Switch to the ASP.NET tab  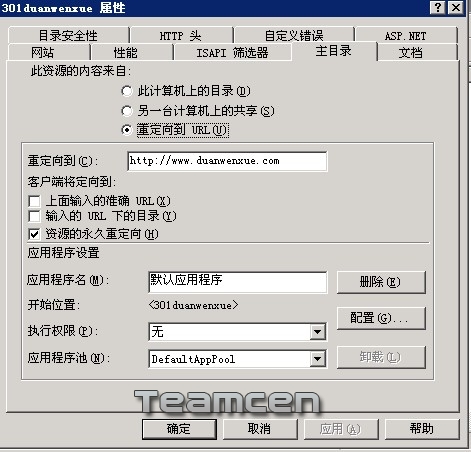[x=406, y=35]
